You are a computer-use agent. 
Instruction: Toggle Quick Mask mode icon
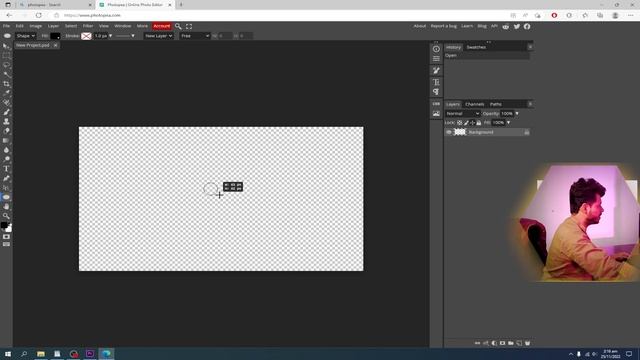coord(6,237)
